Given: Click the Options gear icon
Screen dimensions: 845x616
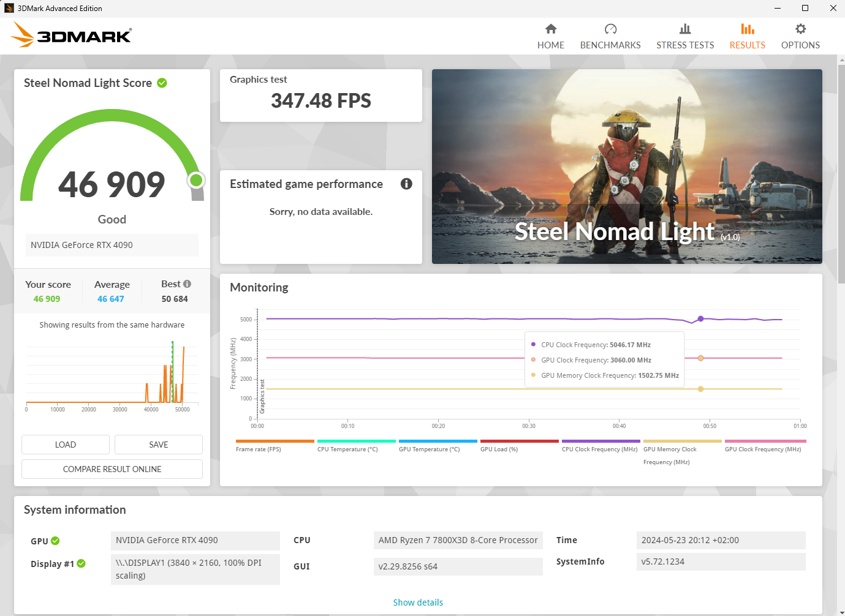Looking at the screenshot, I should 800,29.
